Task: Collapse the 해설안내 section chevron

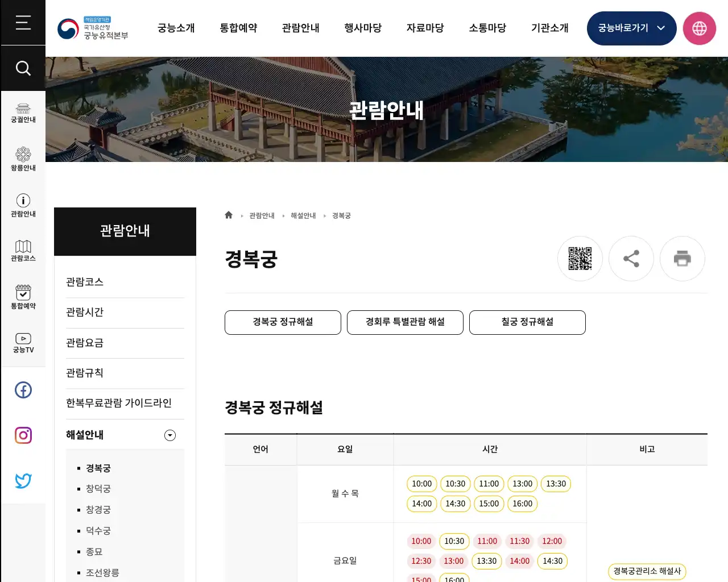Action: 169,435
